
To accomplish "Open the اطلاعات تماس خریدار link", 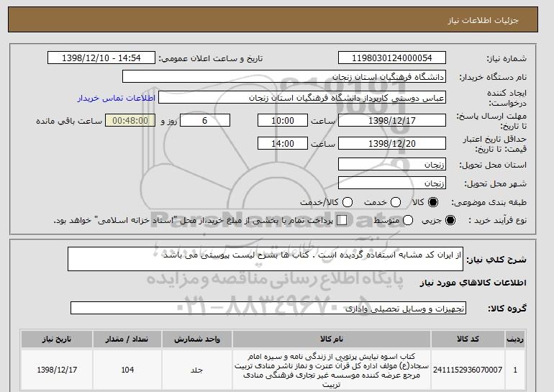I will tap(117, 98).
